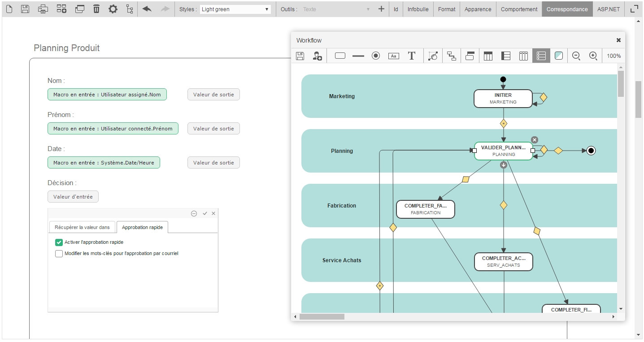The height and width of the screenshot is (342, 644).
Task: Check Modifier les mots-clés pour l'approbation par courriel
Action: pos(59,254)
